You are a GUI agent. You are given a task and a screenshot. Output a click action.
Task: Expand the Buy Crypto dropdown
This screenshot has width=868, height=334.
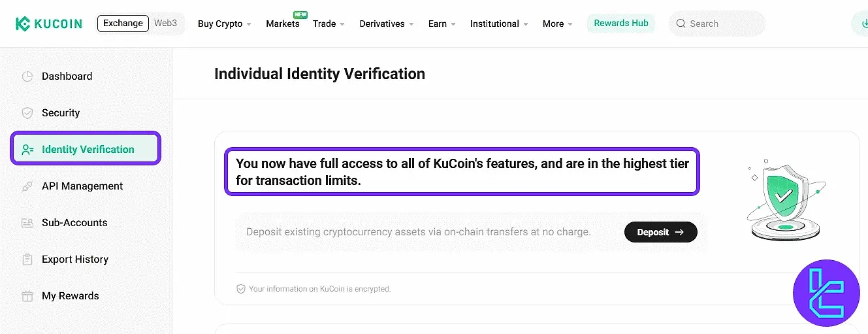point(224,24)
